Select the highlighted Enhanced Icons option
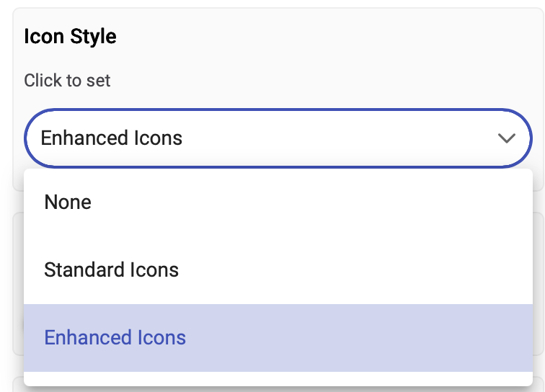Screen dimensions: 545x392 coord(115,338)
